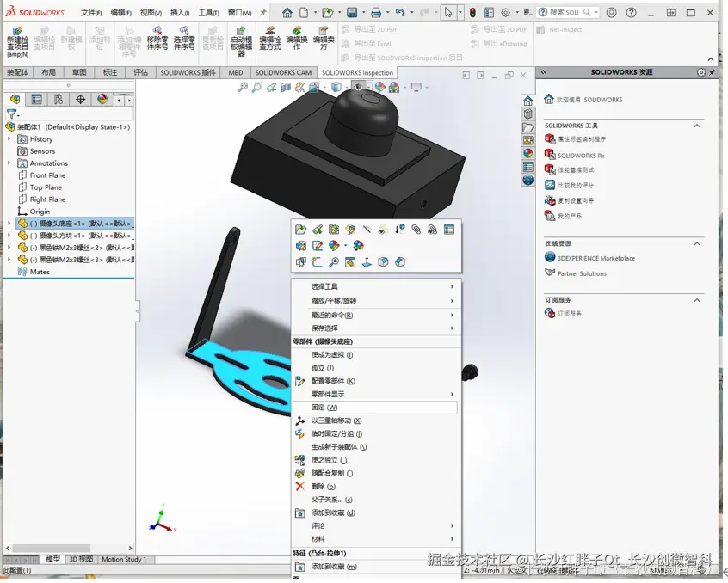The height and width of the screenshot is (583, 728).
Task: Click the Component Properties table icon in the context toolbar
Action: coord(449,229)
